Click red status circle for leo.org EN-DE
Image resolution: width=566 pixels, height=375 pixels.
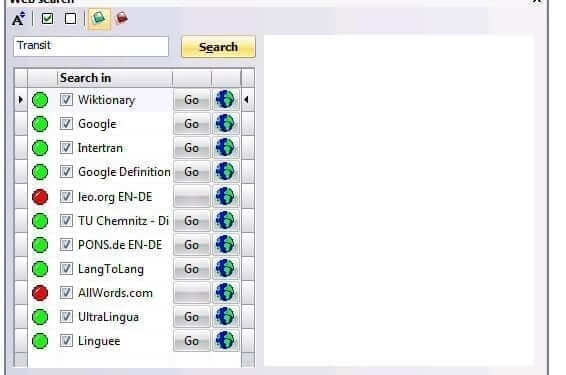click(40, 197)
